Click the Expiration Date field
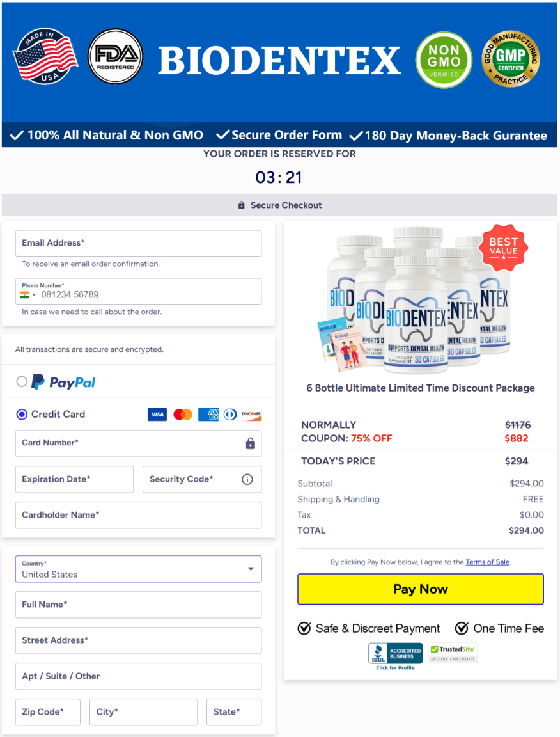Viewport: 560px width, 737px height. coord(74,479)
